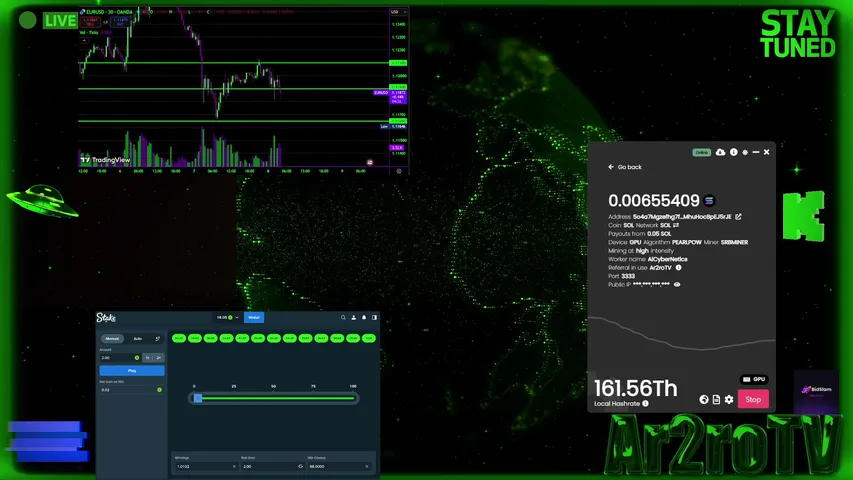Screen dimensions: 853x480
Task: Select the Auto bet tab
Action: (x=138, y=339)
